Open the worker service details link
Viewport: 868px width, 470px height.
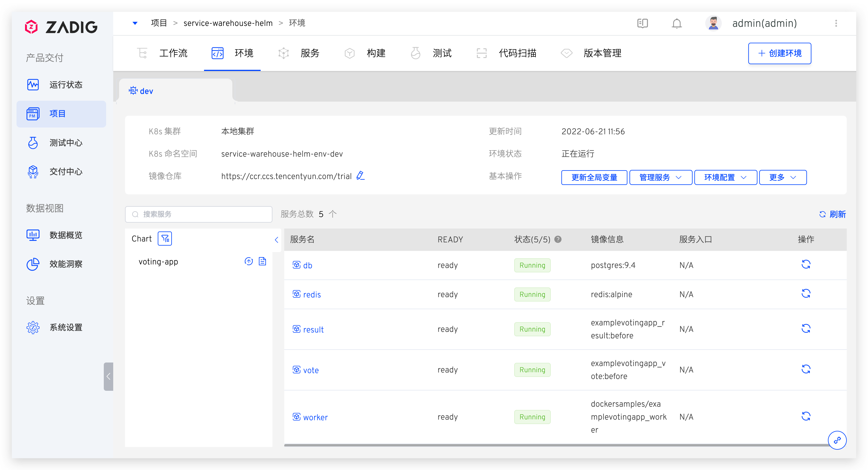[315, 417]
